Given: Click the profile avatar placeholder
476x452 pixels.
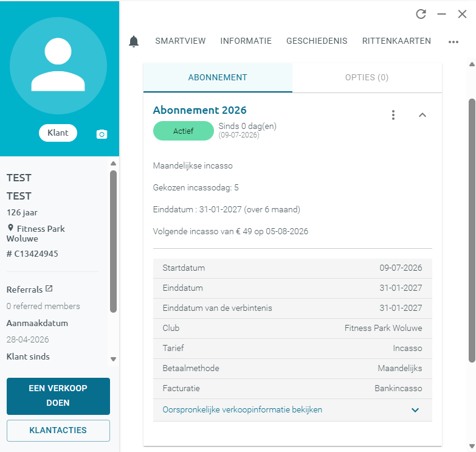Looking at the screenshot, I should [x=58, y=66].
